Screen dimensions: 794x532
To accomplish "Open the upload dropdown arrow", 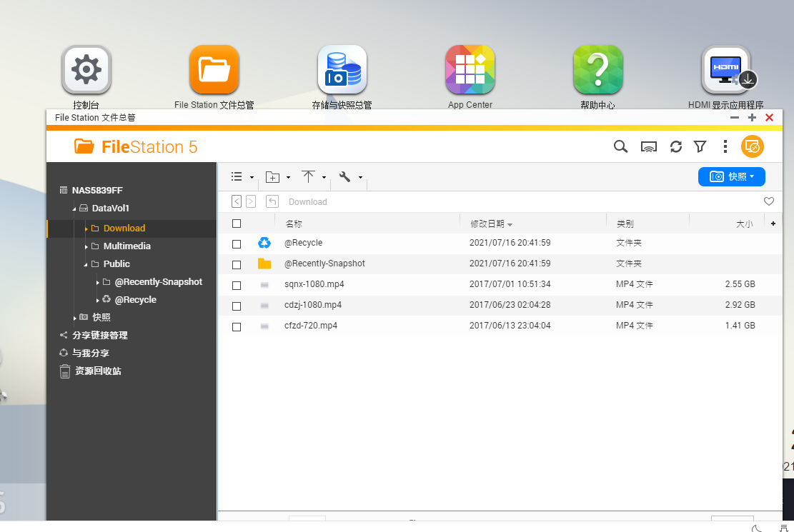I will (x=324, y=177).
